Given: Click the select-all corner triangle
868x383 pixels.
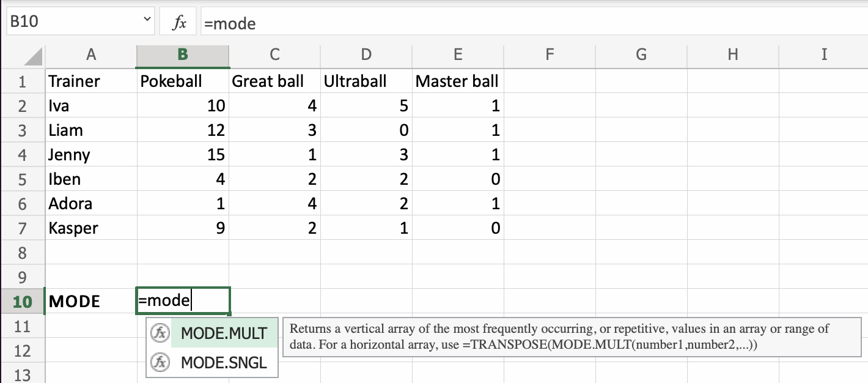Looking at the screenshot, I should [34, 58].
